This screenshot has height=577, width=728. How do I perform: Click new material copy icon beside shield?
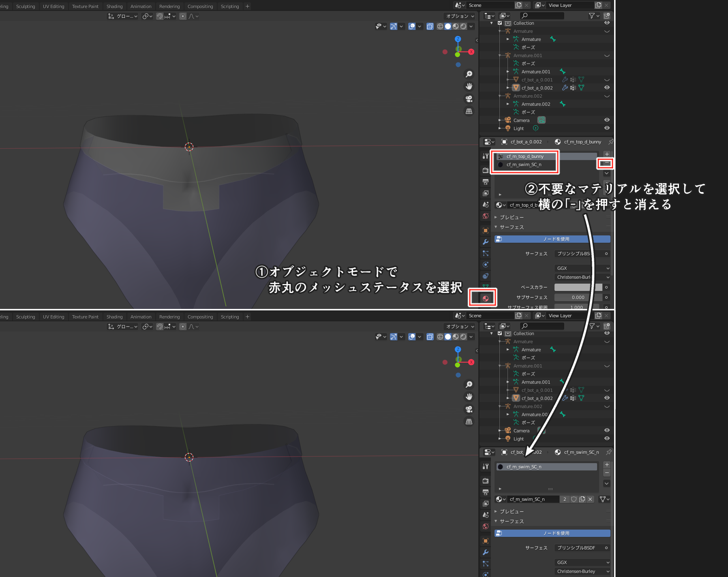pyautogui.click(x=582, y=499)
